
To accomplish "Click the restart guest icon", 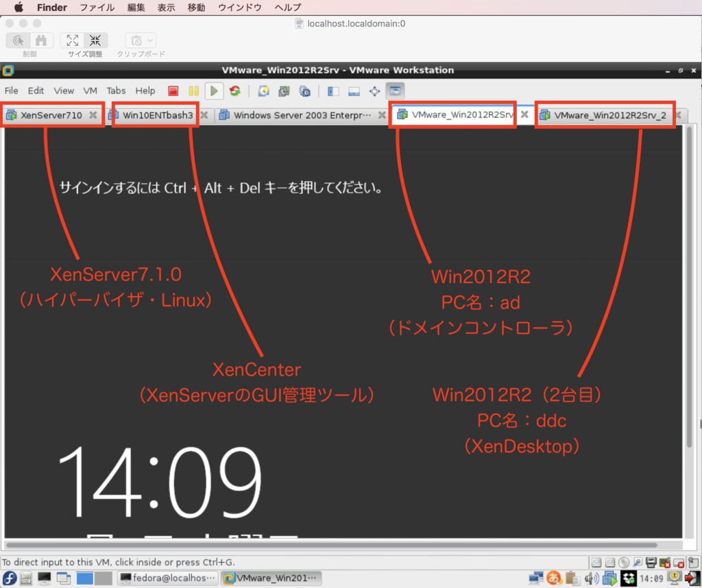I will coord(234,91).
